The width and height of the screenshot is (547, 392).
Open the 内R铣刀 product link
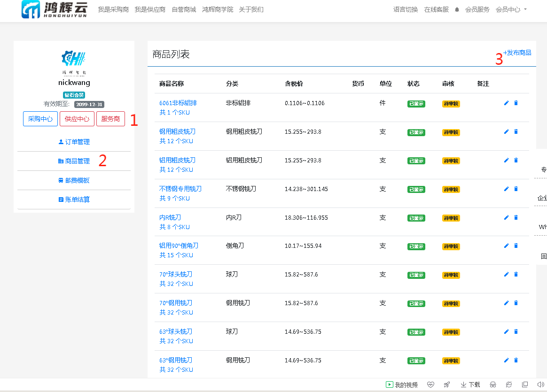170,217
